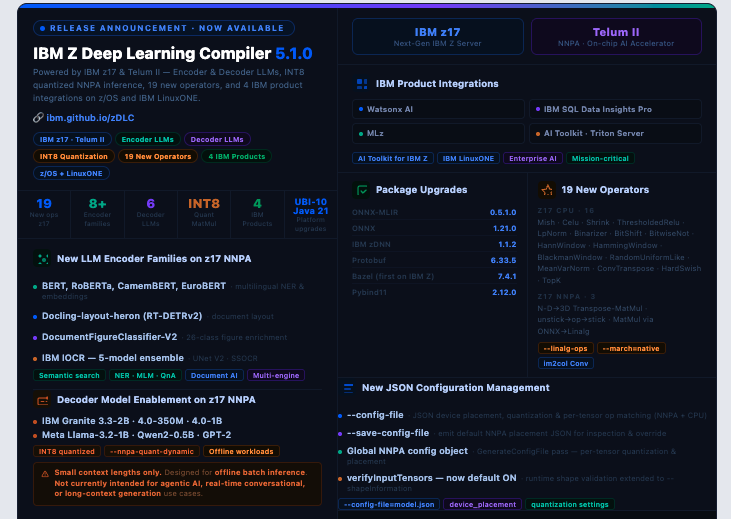The width and height of the screenshot is (731, 519).
Task: Click the Watsonx AI integration card
Action: [438, 109]
